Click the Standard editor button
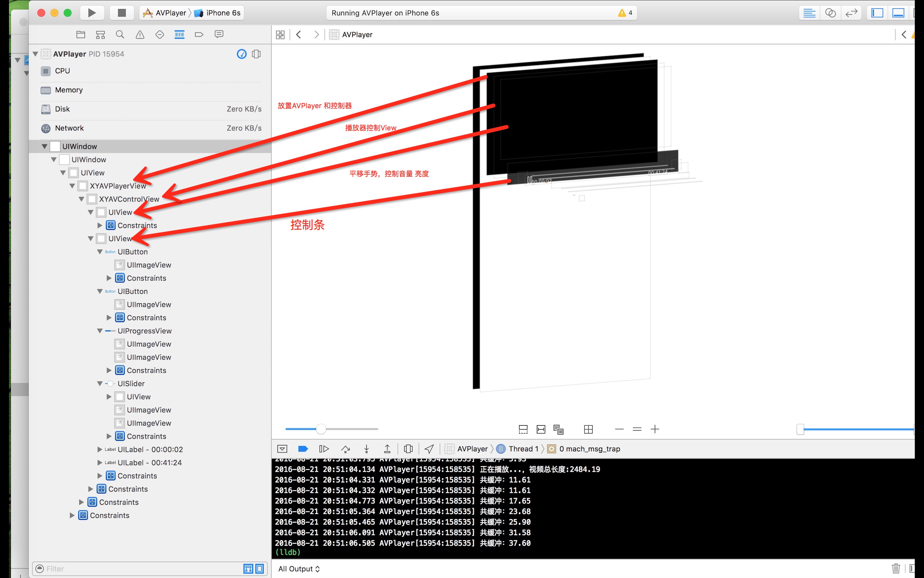 (x=809, y=13)
